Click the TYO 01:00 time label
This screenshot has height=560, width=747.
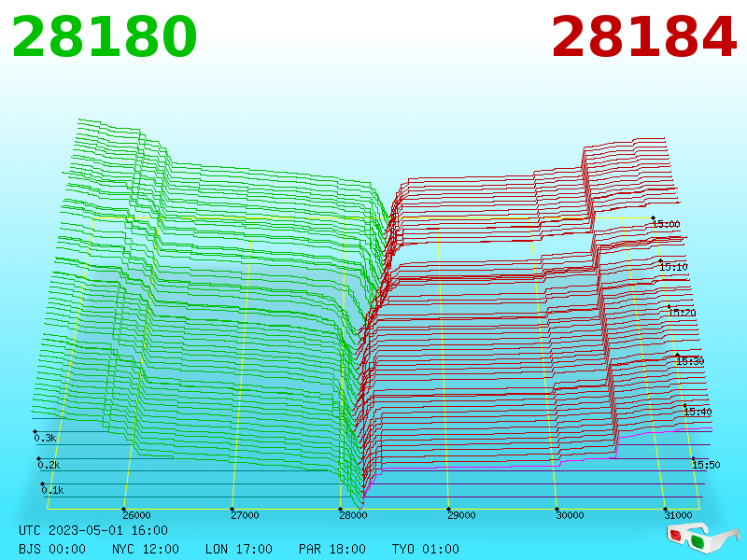click(426, 549)
